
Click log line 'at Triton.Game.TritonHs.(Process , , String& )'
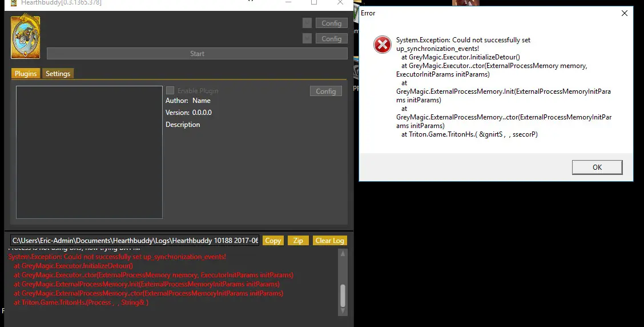coord(81,302)
